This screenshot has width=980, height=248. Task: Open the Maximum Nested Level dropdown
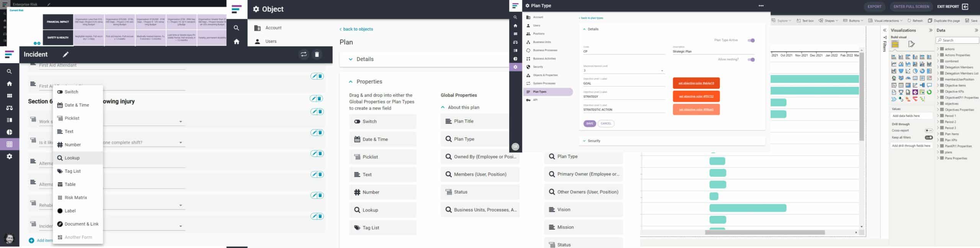[662, 71]
